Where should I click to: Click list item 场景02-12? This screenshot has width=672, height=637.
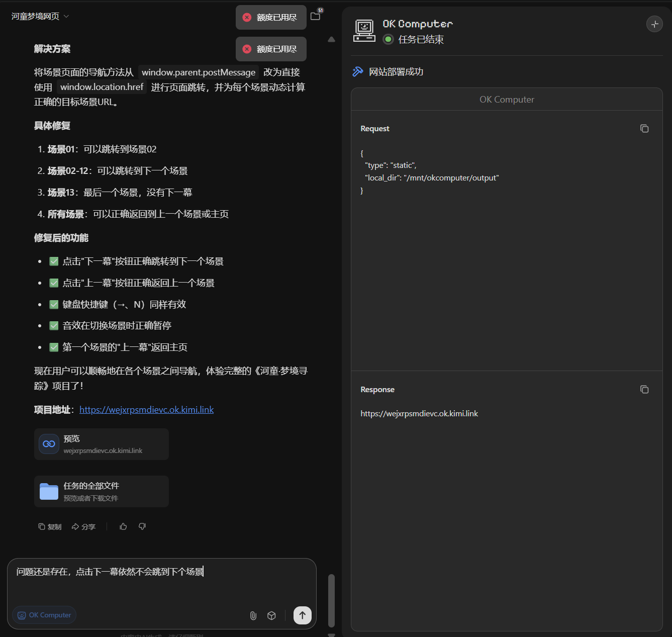click(x=118, y=171)
